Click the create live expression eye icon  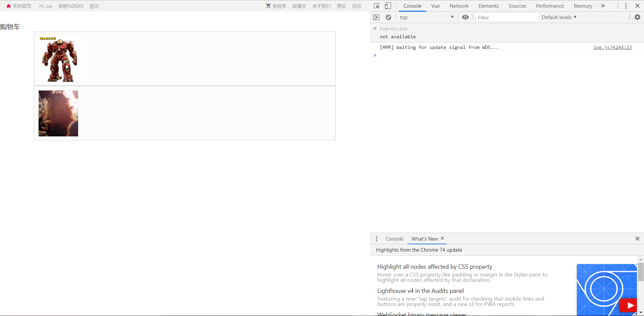click(x=465, y=17)
